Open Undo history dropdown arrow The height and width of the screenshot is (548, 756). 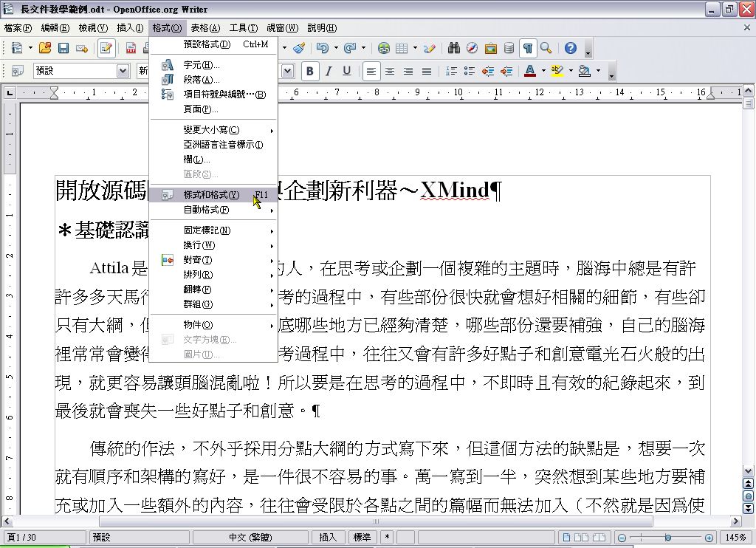click(336, 48)
